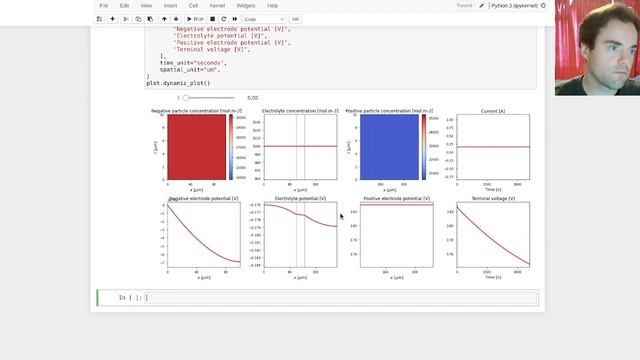Image resolution: width=640 pixels, height=360 pixels.
Task: Paste cells below icon
Action: point(150,19)
